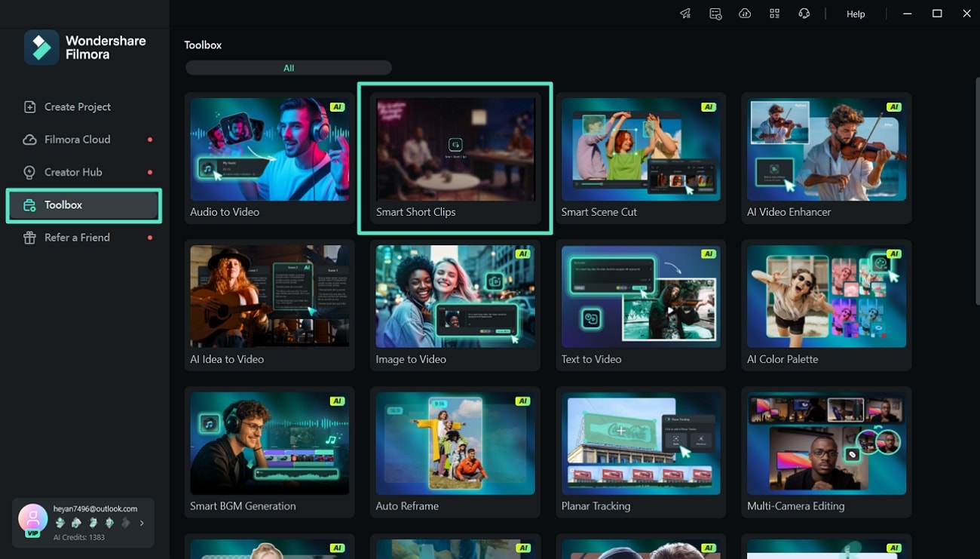The width and height of the screenshot is (980, 559).
Task: Click the AI Video Enhancer label
Action: (x=789, y=212)
